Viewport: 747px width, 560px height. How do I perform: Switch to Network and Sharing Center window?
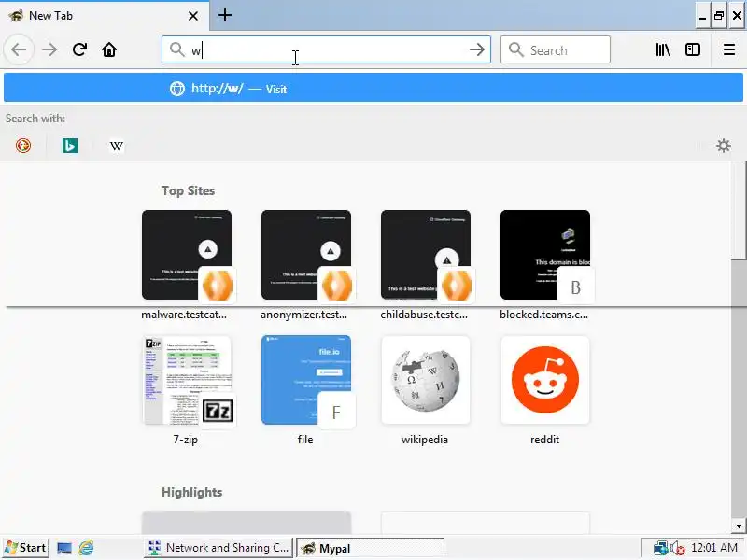click(218, 548)
